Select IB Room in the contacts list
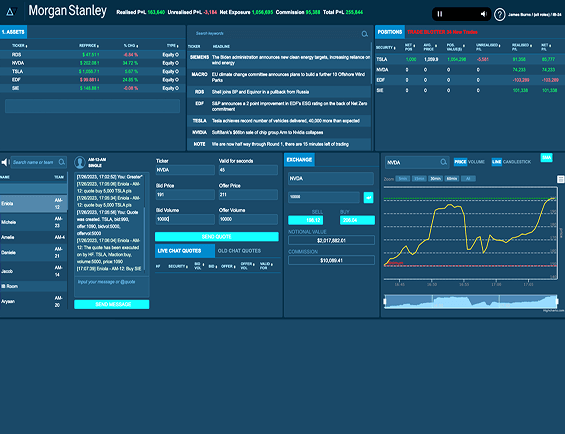This screenshot has width=565, height=434. [34, 286]
